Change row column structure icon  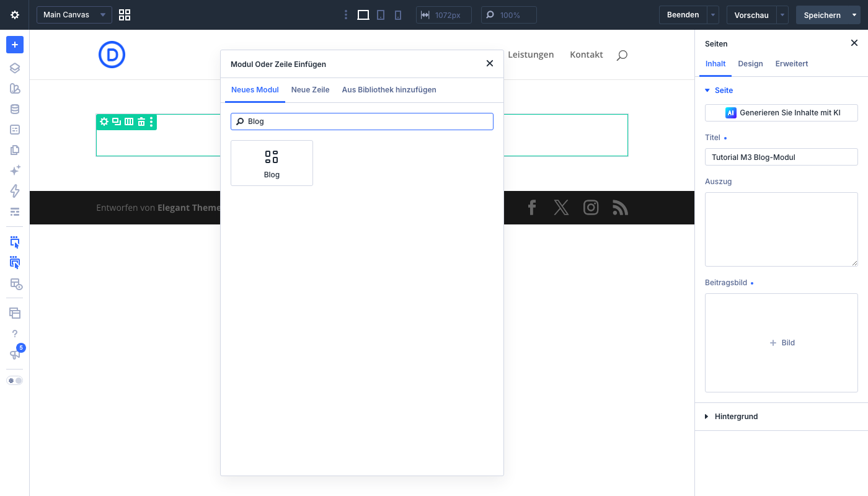[129, 122]
